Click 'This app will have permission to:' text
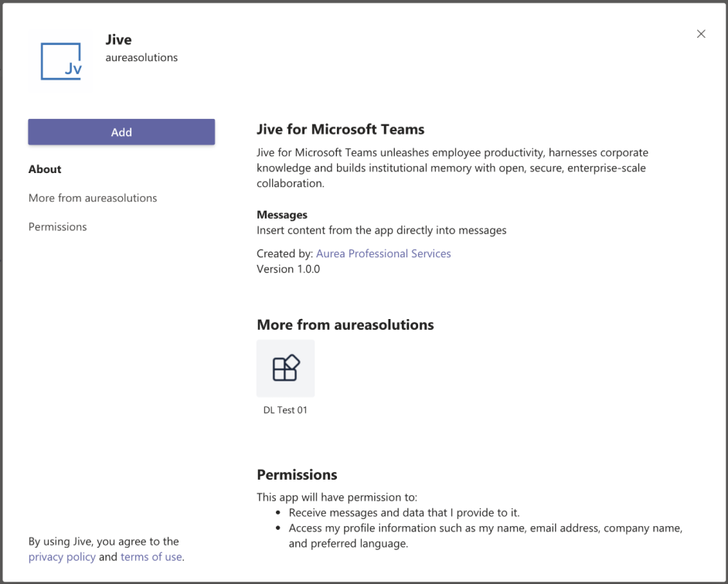The image size is (728, 584). click(x=337, y=497)
